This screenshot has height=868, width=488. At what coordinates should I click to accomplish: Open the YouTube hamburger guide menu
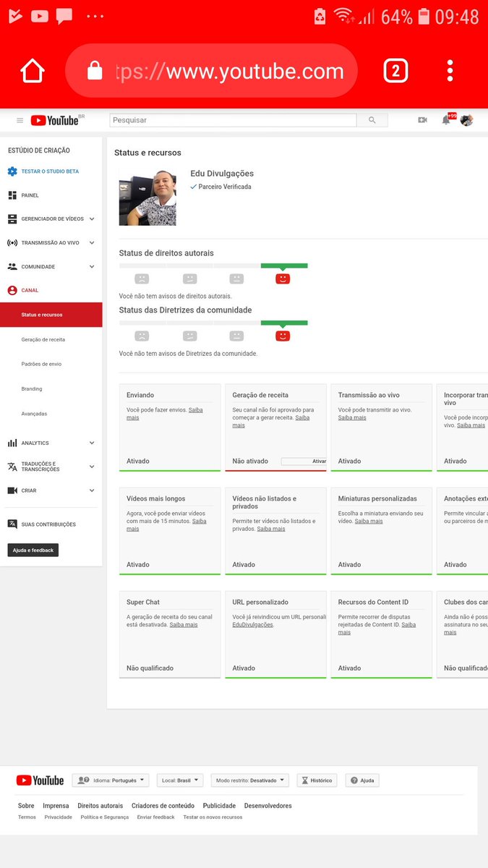pos(20,120)
